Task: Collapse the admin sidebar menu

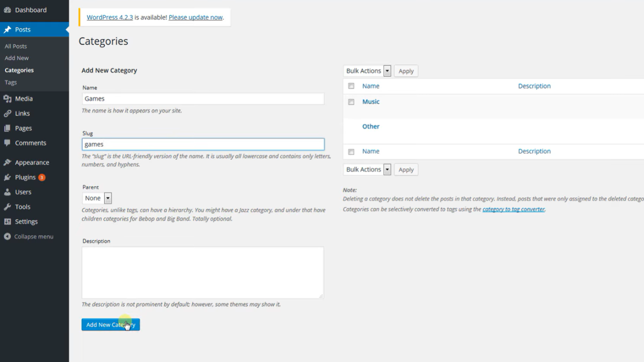Action: pos(28,237)
